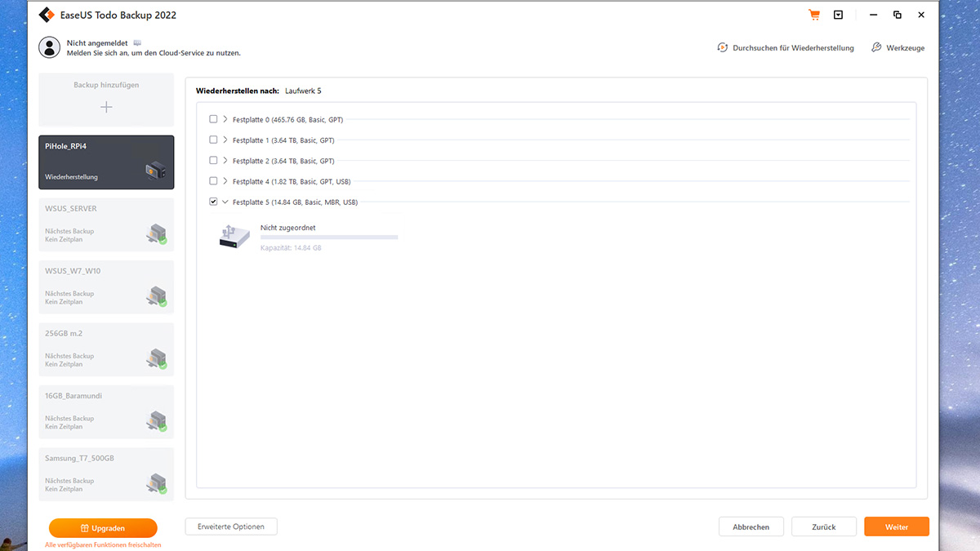Click the WSUS_W7_W10 backup status icon

pos(156,296)
